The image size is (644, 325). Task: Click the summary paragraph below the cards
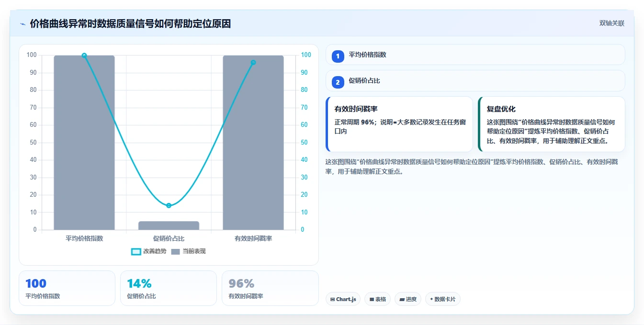pyautogui.click(x=472, y=167)
